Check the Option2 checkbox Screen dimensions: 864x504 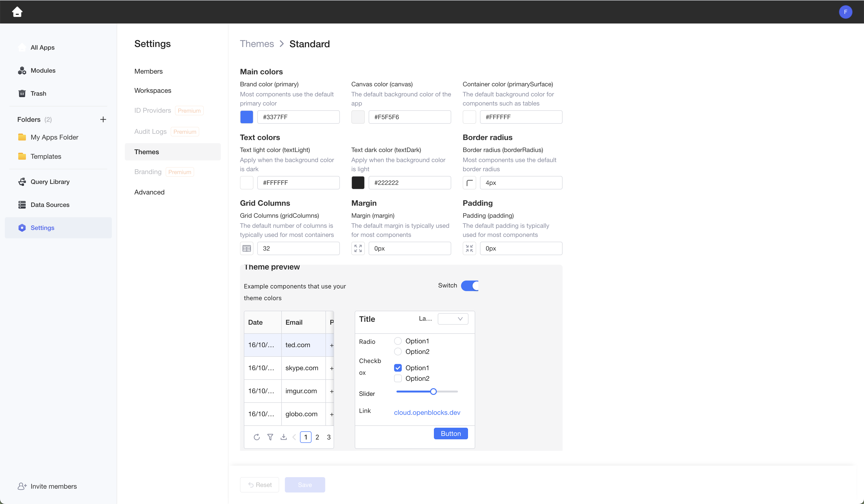point(398,378)
